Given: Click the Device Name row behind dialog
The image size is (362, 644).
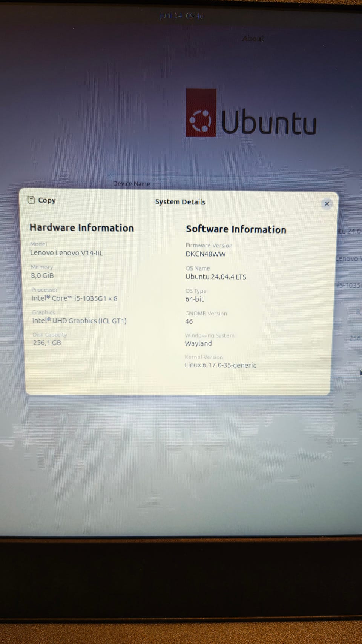Looking at the screenshot, I should (x=234, y=184).
